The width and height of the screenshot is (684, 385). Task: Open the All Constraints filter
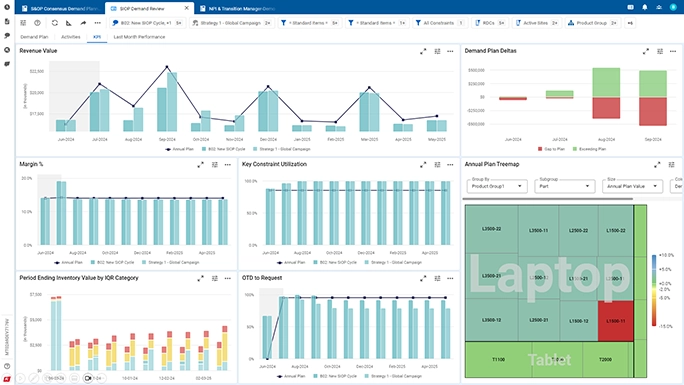(439, 23)
